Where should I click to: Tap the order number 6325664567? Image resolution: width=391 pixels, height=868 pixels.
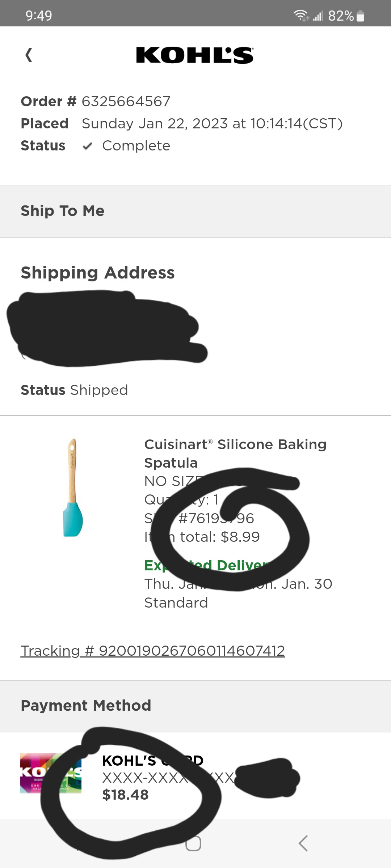point(126,102)
